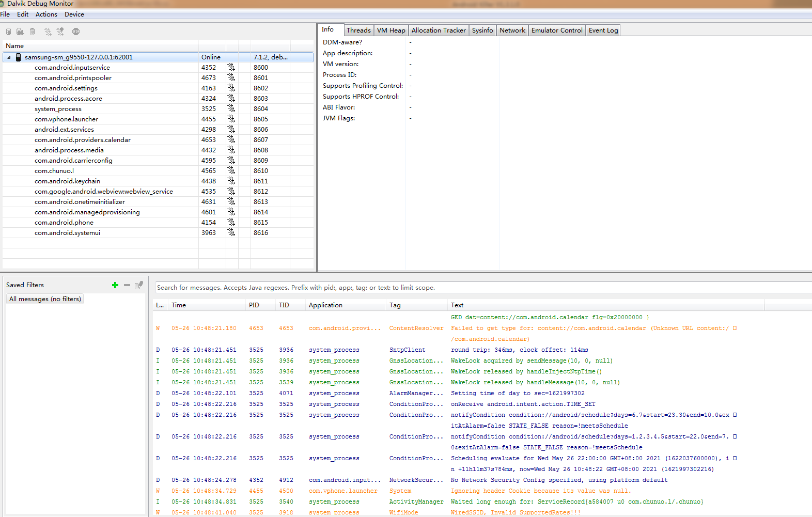Add a new logcat filter with green plus
Image resolution: width=812 pixels, height=517 pixels.
tap(115, 285)
